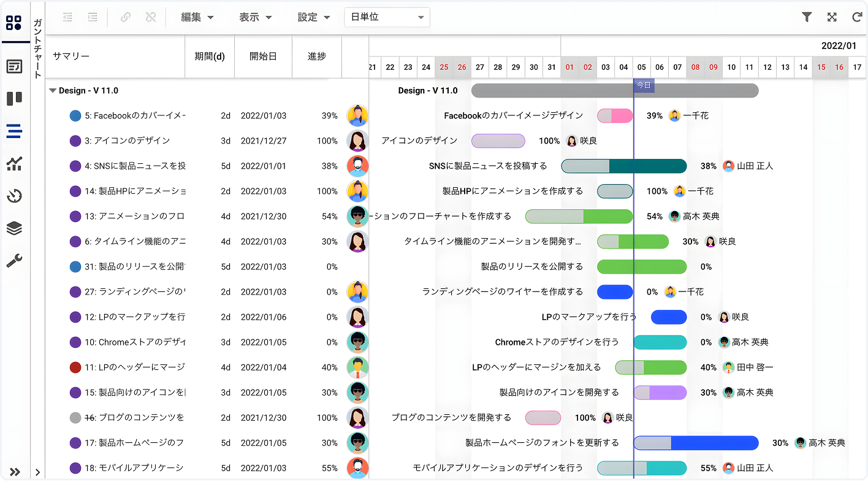Expand the sidebar with double-chevron icon

point(15,472)
